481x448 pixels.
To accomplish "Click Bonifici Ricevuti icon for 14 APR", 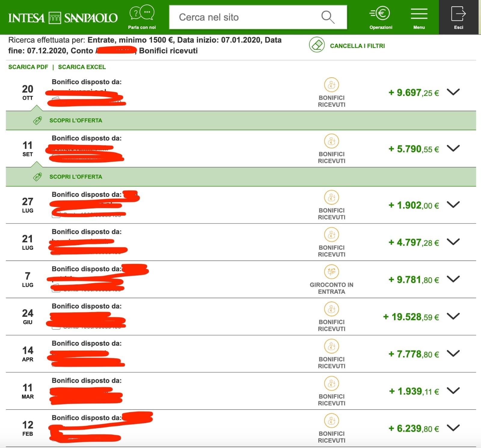I will (332, 346).
